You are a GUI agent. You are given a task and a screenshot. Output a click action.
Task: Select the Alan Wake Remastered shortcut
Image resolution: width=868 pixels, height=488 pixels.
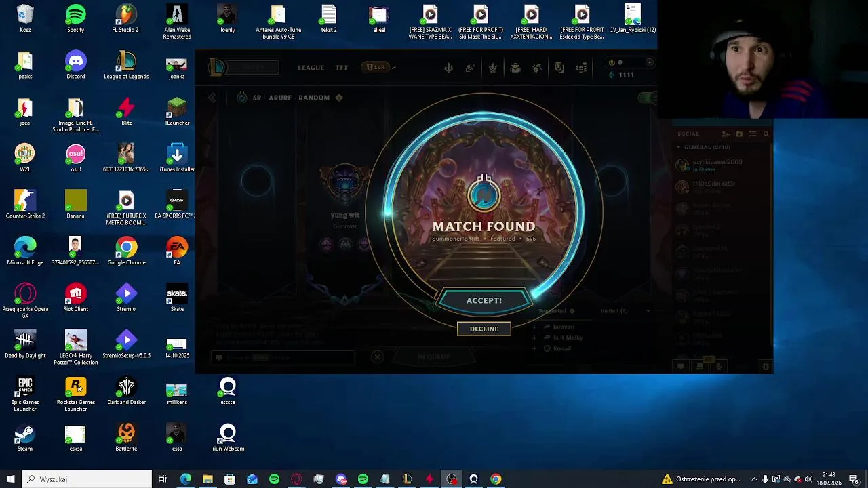177,22
